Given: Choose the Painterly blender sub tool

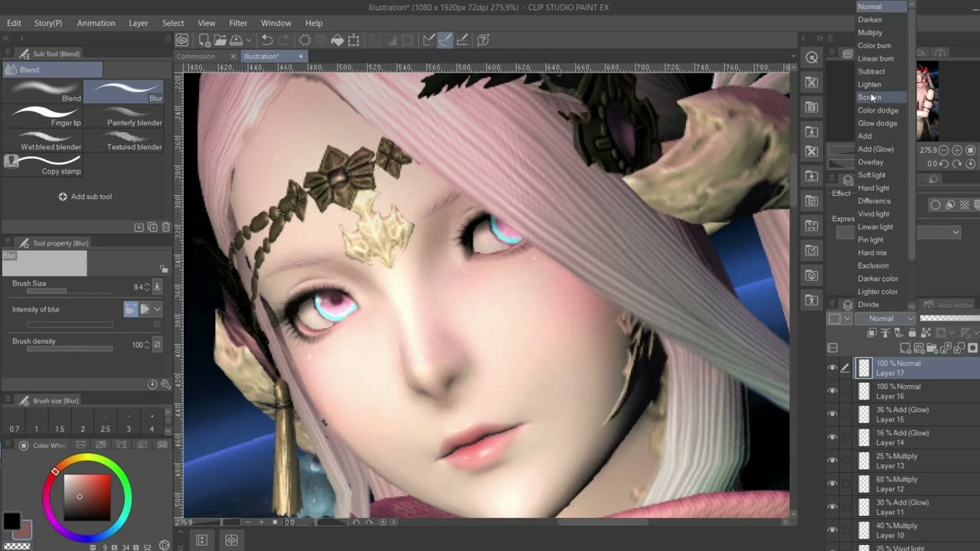Looking at the screenshot, I should click(x=123, y=116).
